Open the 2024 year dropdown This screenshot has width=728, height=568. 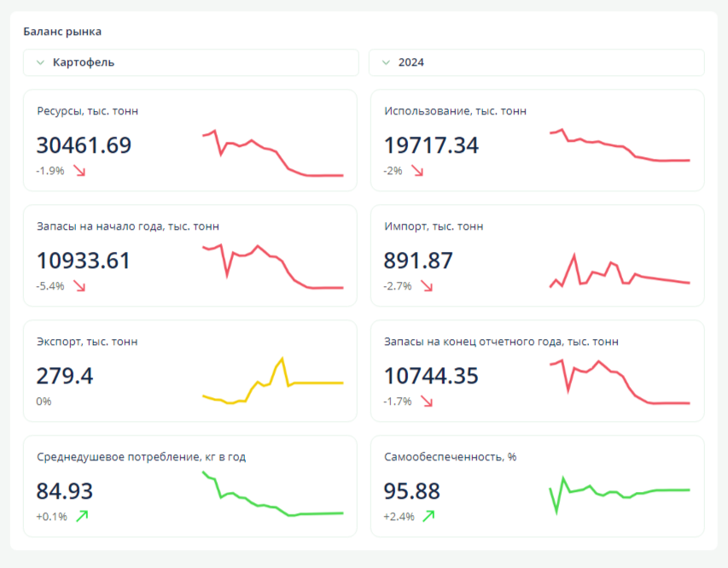[x=536, y=62]
